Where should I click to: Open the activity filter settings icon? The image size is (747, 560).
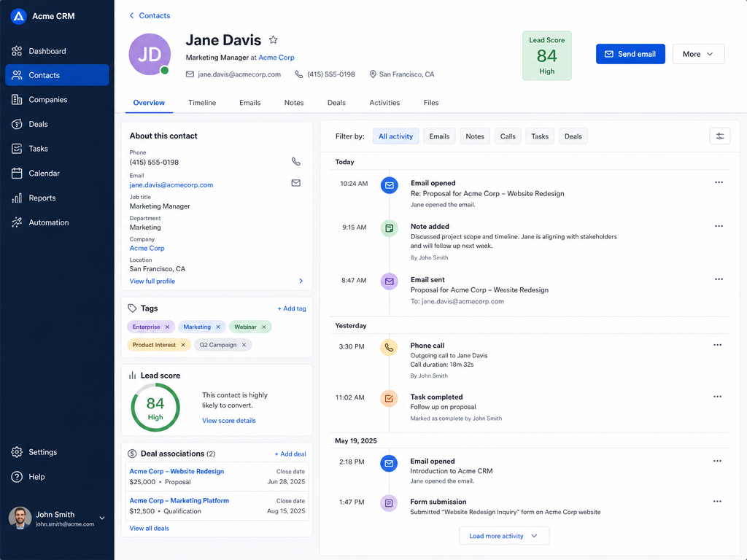719,136
